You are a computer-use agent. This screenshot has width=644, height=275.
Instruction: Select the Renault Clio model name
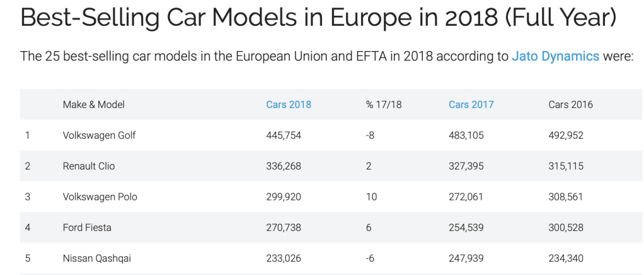89,167
